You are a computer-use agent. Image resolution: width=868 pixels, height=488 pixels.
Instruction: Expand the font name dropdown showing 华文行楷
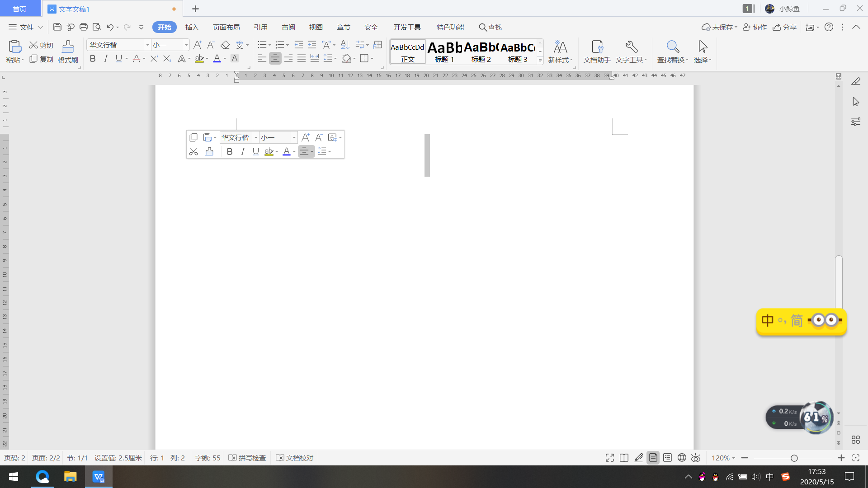pyautogui.click(x=147, y=45)
